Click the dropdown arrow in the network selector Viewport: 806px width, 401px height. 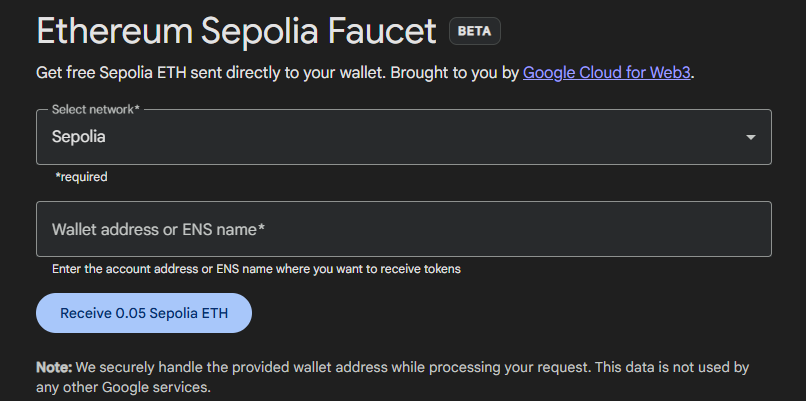pyautogui.click(x=751, y=137)
